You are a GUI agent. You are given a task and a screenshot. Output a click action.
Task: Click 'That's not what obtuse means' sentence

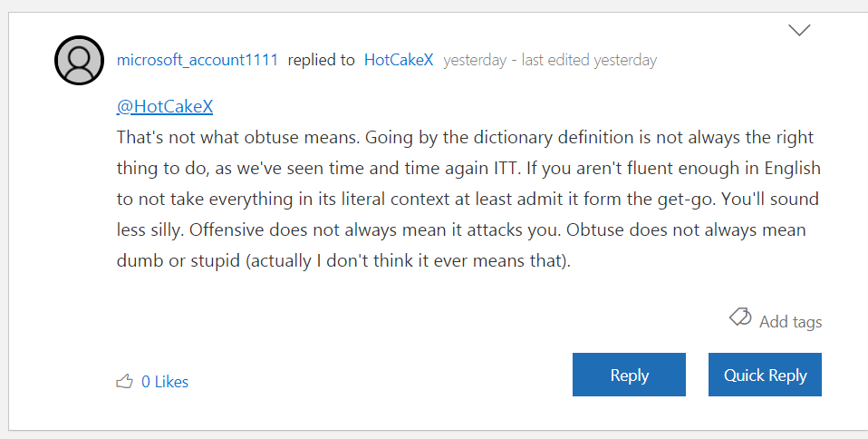[x=238, y=137]
